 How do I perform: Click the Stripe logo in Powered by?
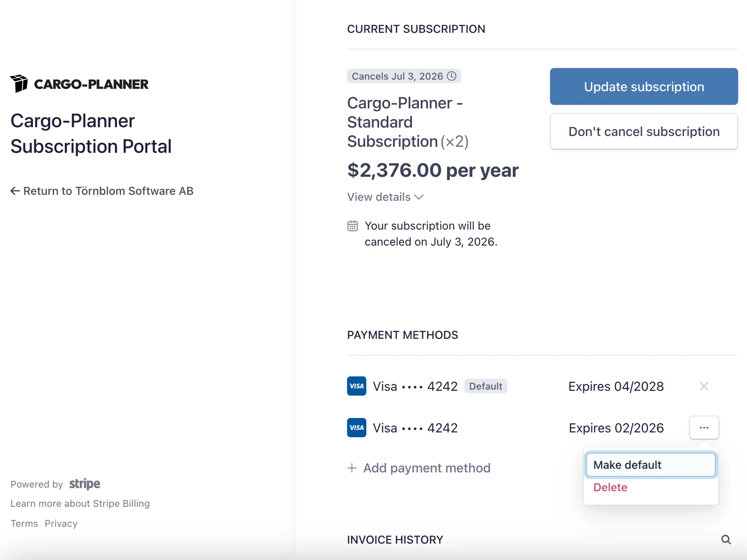(84, 484)
